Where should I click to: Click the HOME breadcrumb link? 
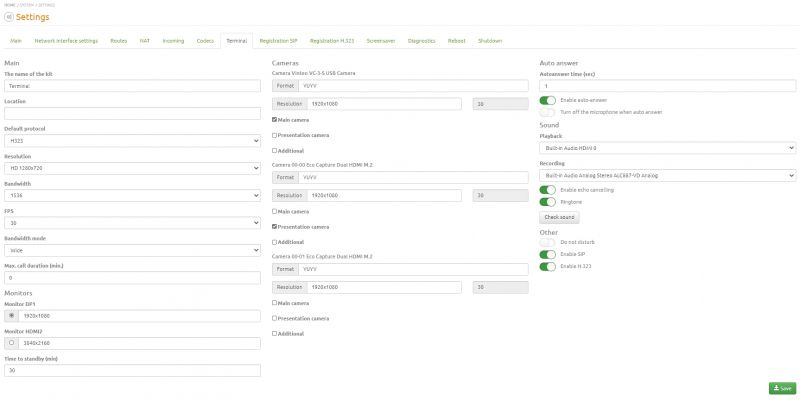tap(9, 5)
